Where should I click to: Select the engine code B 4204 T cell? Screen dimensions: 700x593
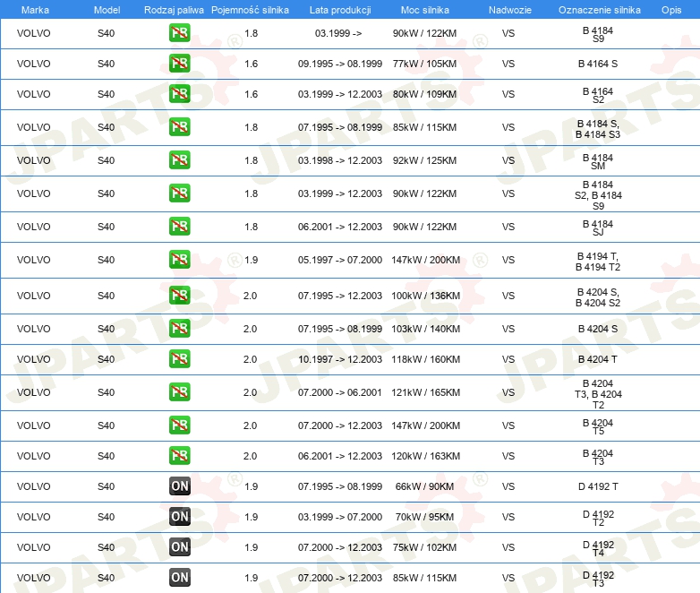pyautogui.click(x=598, y=359)
